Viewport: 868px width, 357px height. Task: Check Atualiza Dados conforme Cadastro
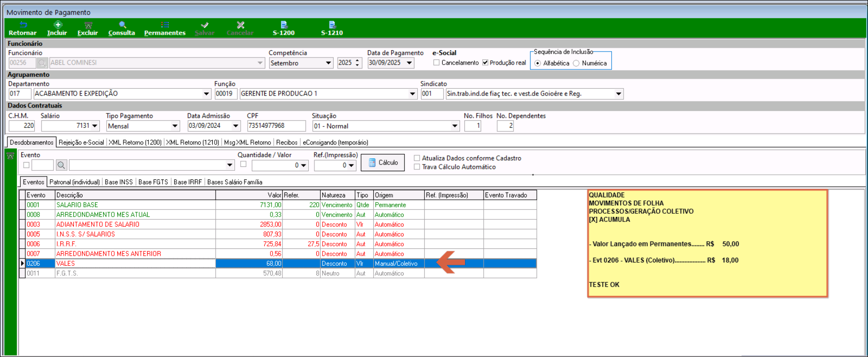[417, 158]
